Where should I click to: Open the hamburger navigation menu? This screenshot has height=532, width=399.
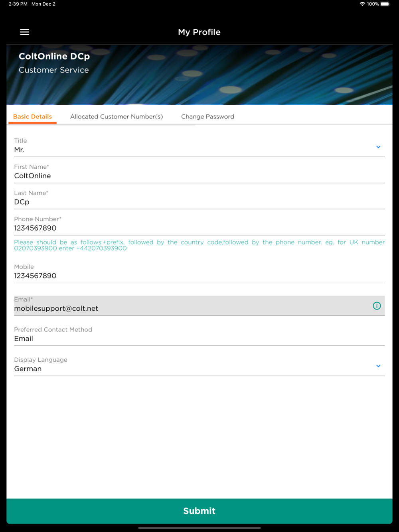(x=25, y=32)
